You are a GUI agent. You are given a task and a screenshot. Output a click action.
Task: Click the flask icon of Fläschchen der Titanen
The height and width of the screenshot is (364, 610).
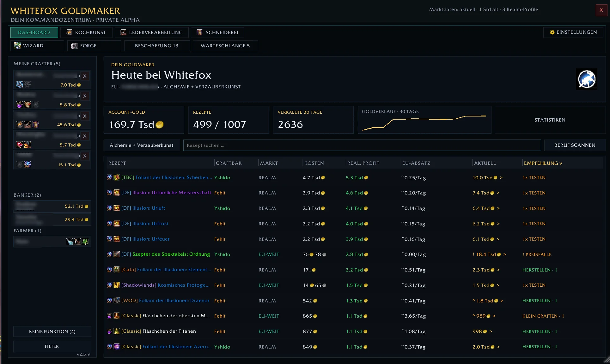click(117, 331)
